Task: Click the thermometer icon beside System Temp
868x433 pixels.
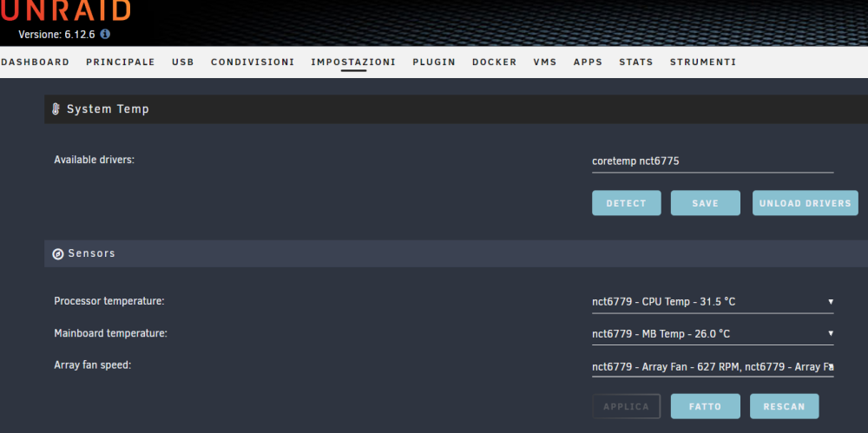Action: [56, 109]
